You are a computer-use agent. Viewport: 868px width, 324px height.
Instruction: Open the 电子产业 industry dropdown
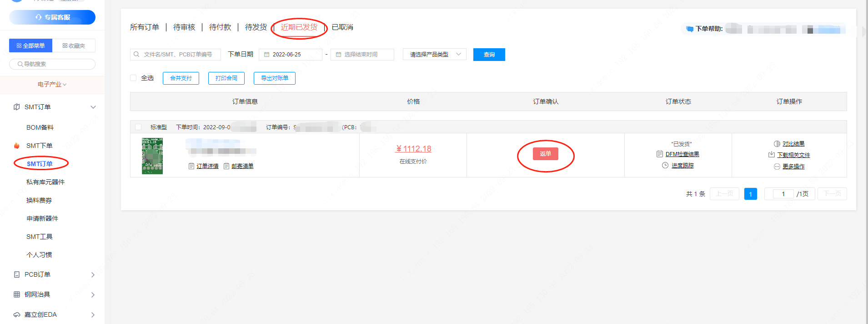coord(52,85)
